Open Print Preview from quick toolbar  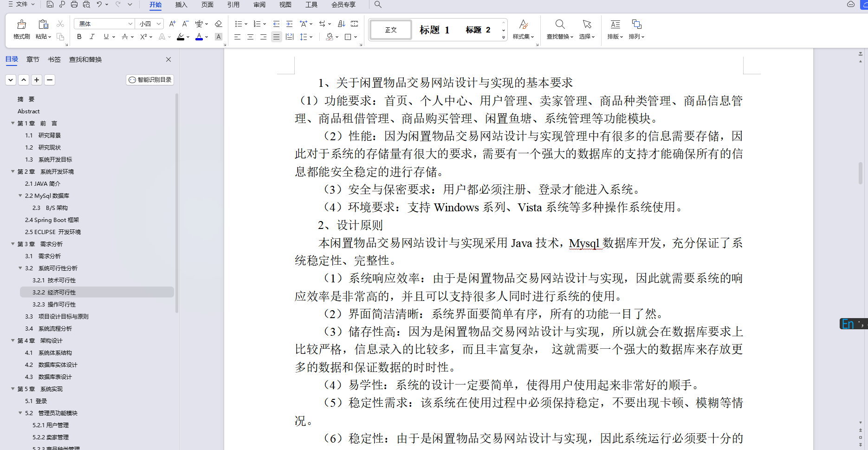tap(86, 5)
